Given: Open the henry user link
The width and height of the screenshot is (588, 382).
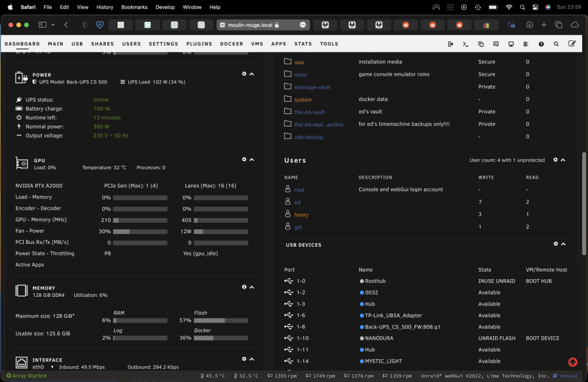Looking at the screenshot, I should point(301,215).
